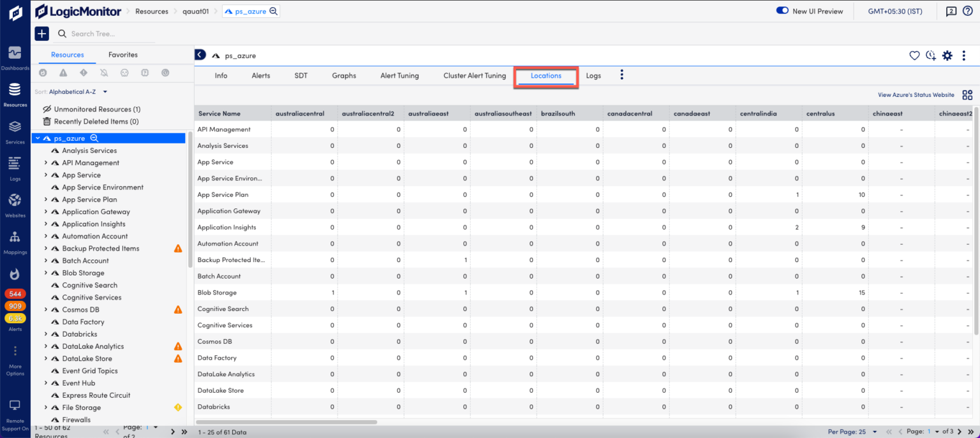Open the Websites section in sidebar

coord(15,205)
